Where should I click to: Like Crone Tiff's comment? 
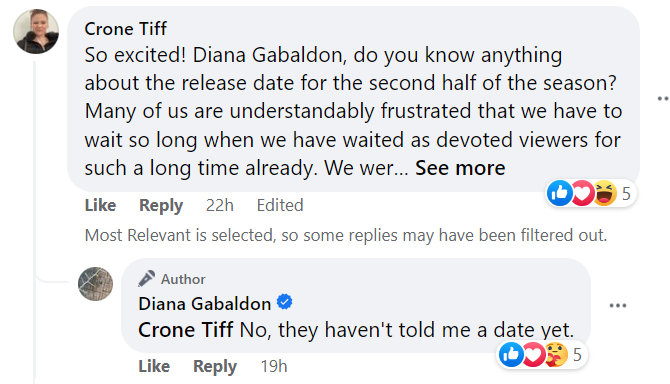(x=100, y=205)
